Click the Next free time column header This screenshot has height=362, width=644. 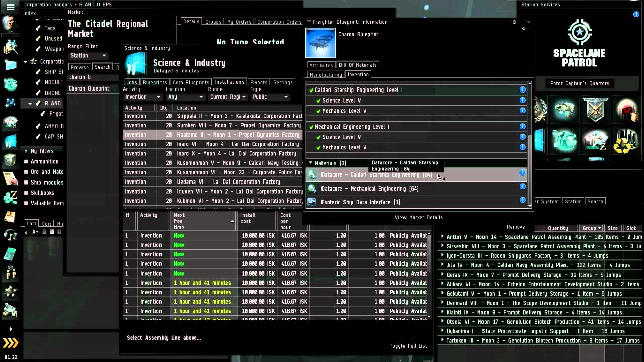click(x=204, y=221)
